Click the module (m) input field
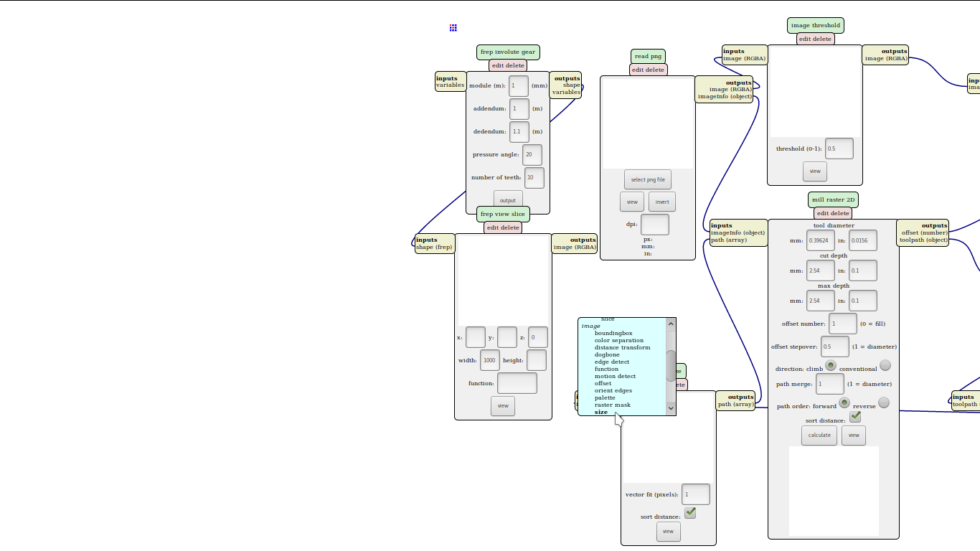This screenshot has height=551, width=980. point(519,86)
